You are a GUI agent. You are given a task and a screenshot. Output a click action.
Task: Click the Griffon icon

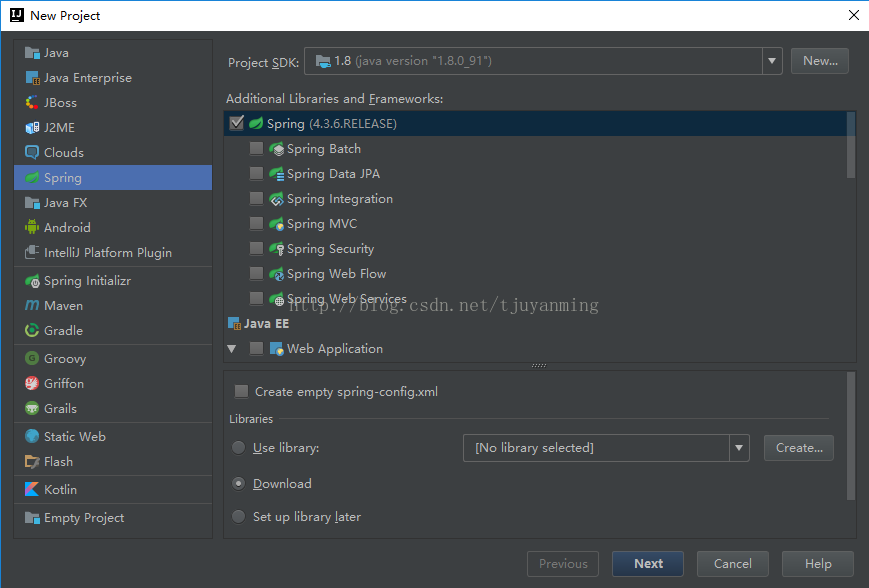pos(32,384)
